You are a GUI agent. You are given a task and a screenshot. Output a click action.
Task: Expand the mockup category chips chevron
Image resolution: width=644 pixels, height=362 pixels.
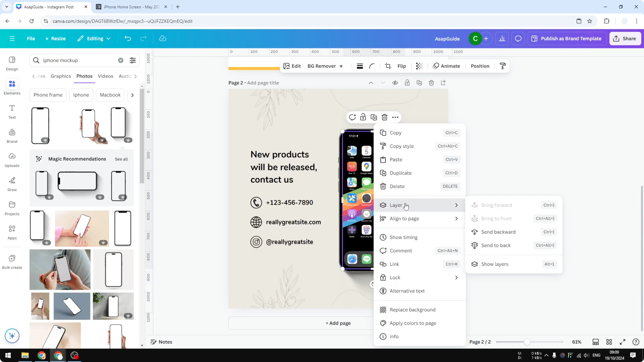(132, 95)
